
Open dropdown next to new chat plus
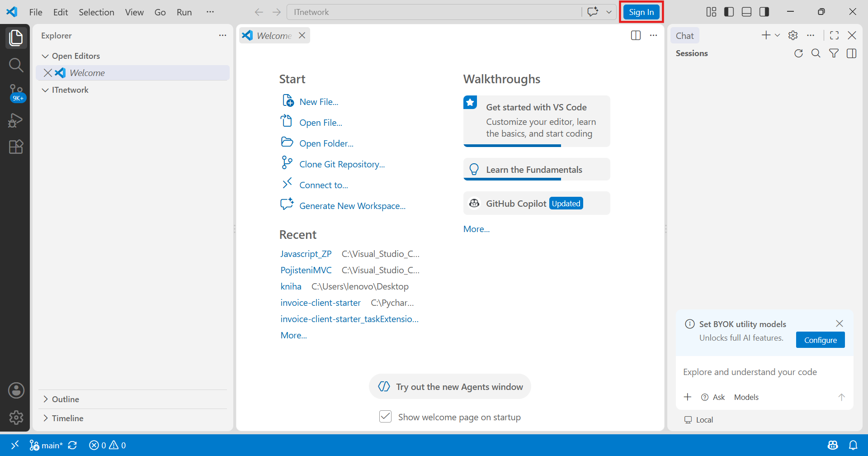coord(778,35)
